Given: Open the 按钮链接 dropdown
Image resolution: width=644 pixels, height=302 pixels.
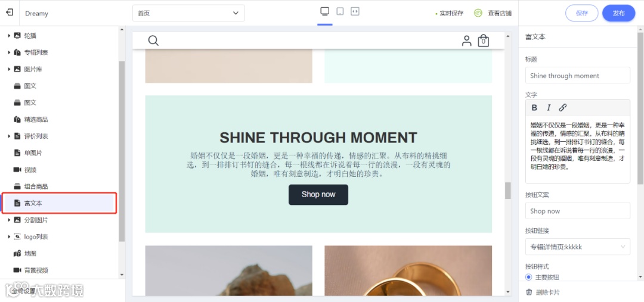Looking at the screenshot, I should coord(577,247).
